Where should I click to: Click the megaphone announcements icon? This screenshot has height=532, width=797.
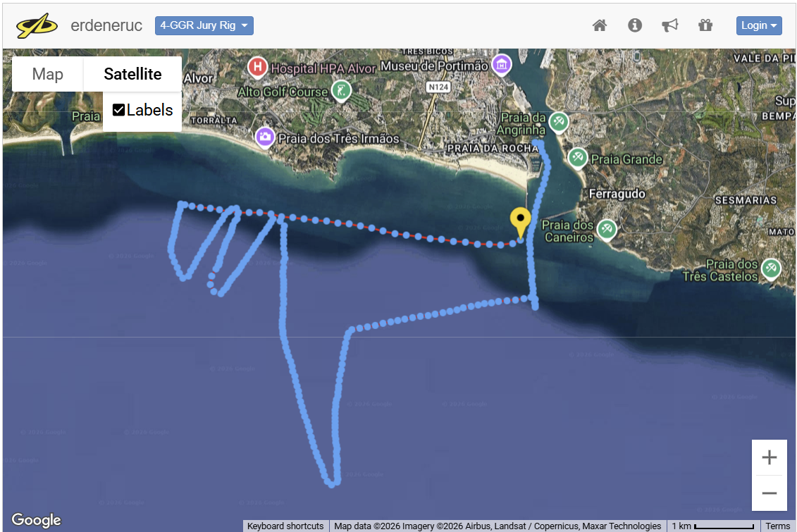[x=670, y=25]
